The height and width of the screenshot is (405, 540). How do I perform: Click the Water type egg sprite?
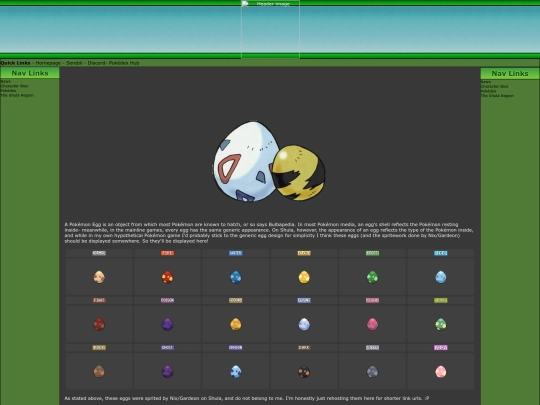click(236, 277)
